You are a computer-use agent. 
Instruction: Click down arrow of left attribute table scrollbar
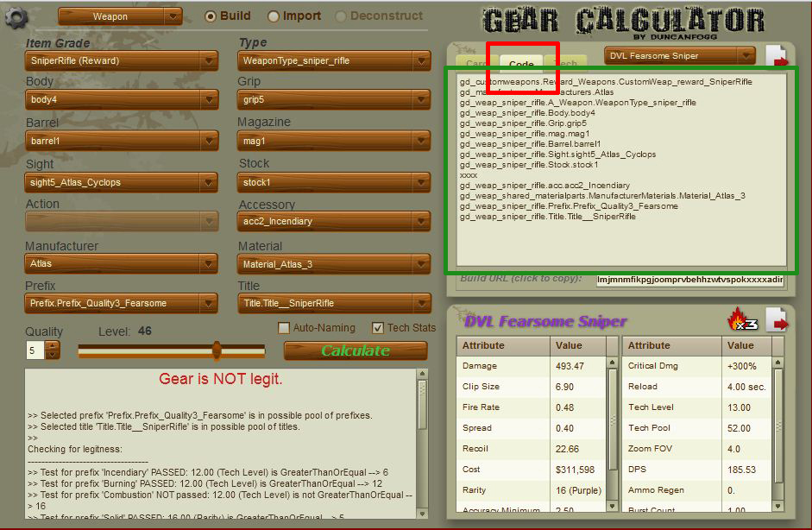pyautogui.click(x=612, y=506)
